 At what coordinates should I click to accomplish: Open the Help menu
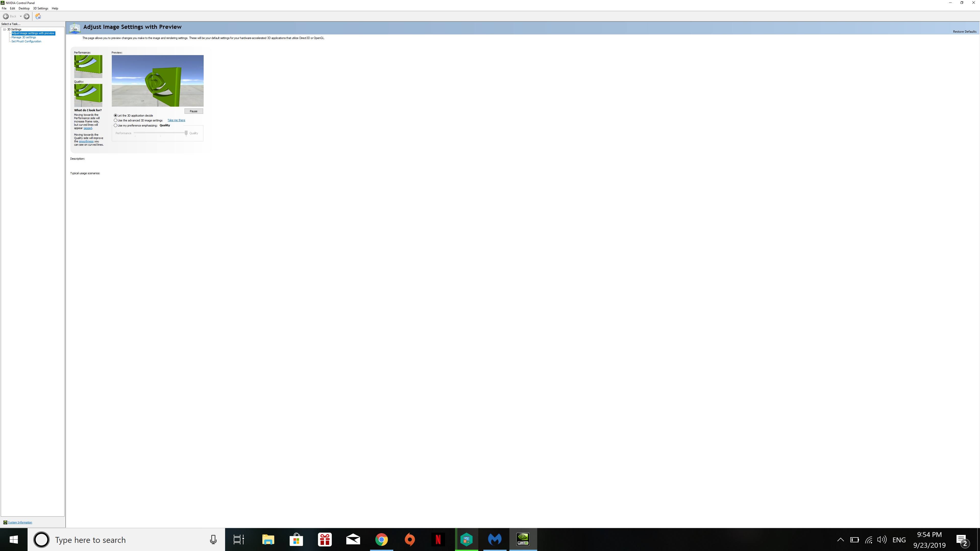tap(55, 8)
